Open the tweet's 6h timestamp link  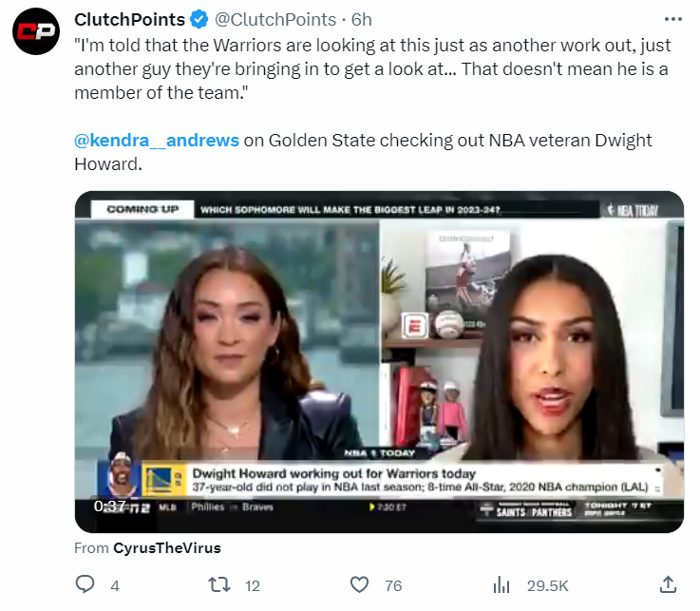click(x=362, y=19)
